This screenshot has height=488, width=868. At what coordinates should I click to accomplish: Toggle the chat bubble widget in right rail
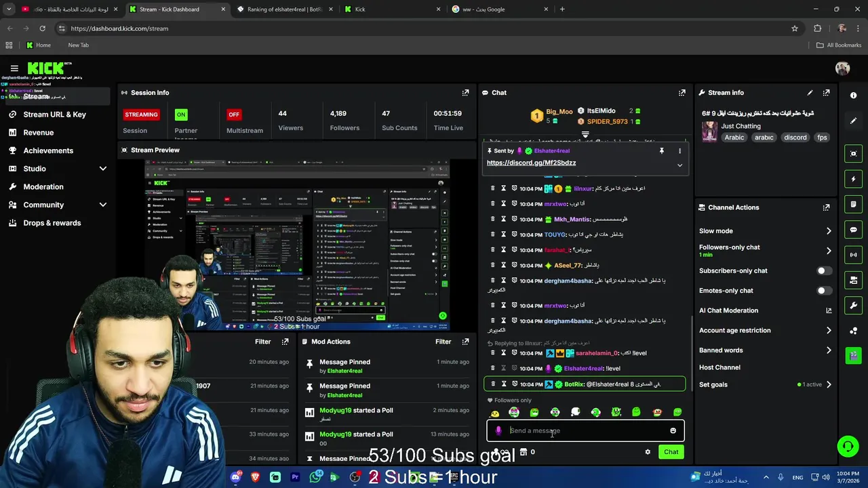coord(854,230)
